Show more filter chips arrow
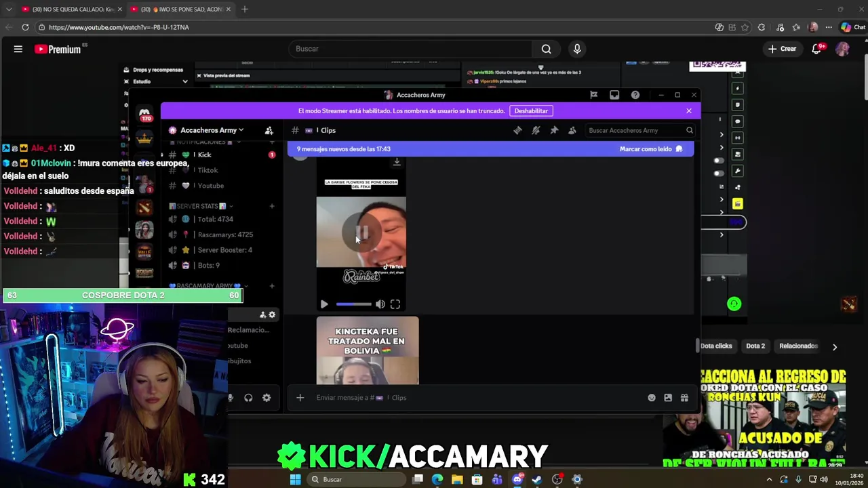This screenshot has height=488, width=868. click(835, 346)
